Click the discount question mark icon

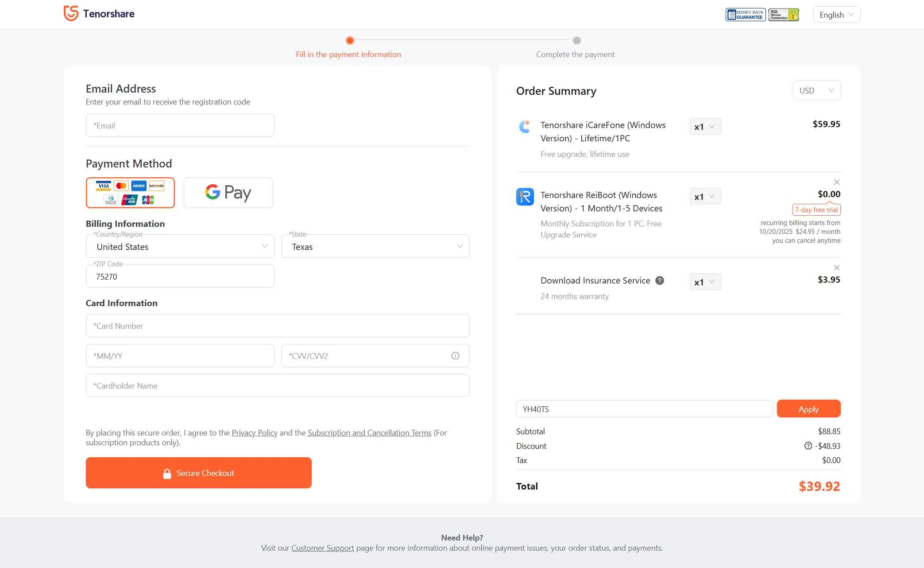click(x=808, y=446)
